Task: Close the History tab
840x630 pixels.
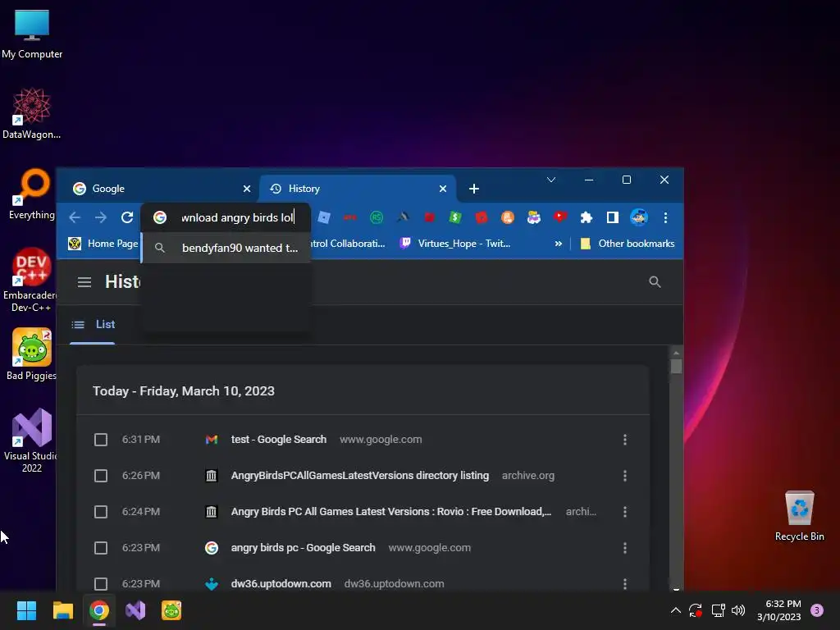Action: click(x=442, y=189)
